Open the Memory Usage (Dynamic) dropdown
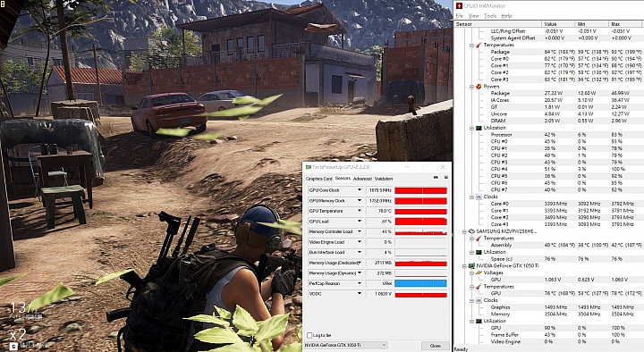644x352 pixels. pyautogui.click(x=360, y=272)
